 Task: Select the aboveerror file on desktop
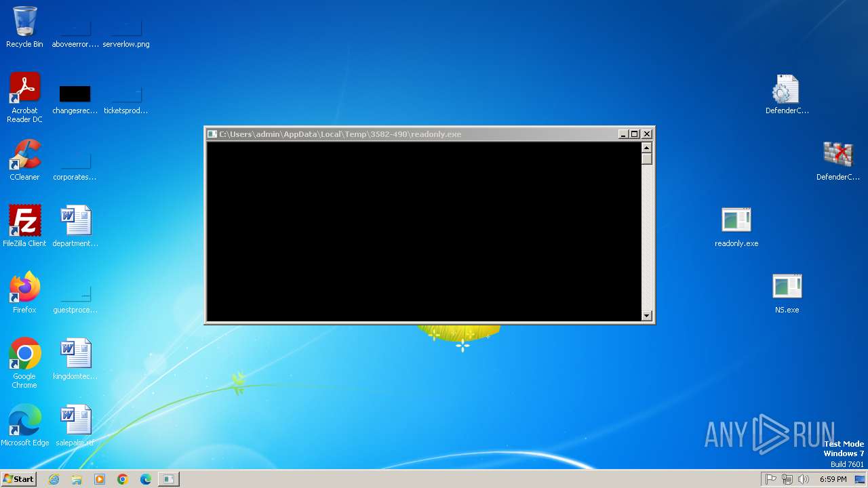tap(75, 33)
